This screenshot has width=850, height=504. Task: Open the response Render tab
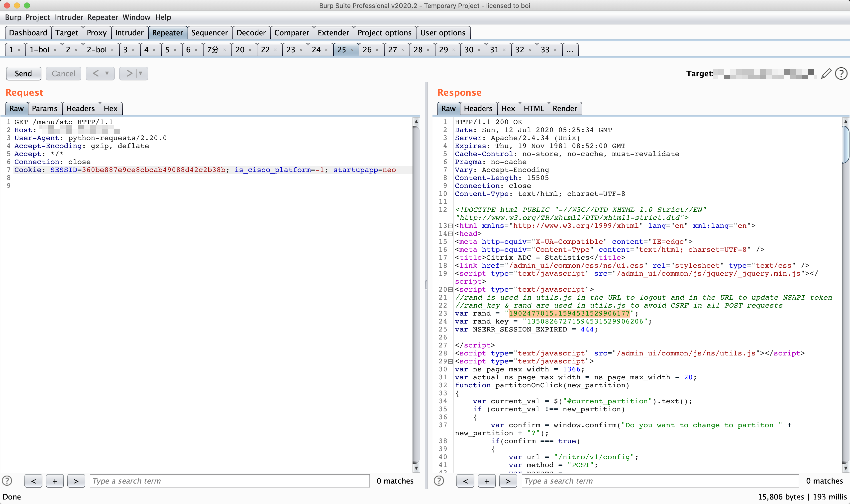(x=565, y=109)
